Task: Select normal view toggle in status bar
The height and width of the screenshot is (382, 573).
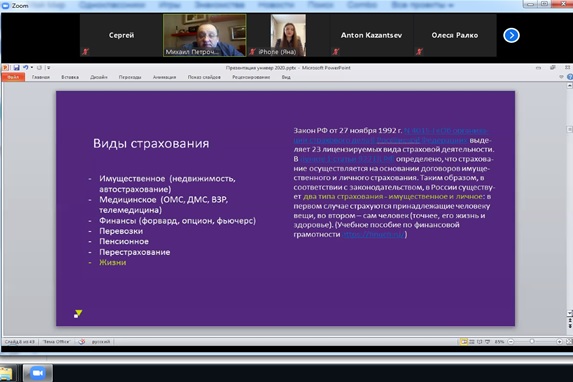Action: click(x=464, y=342)
